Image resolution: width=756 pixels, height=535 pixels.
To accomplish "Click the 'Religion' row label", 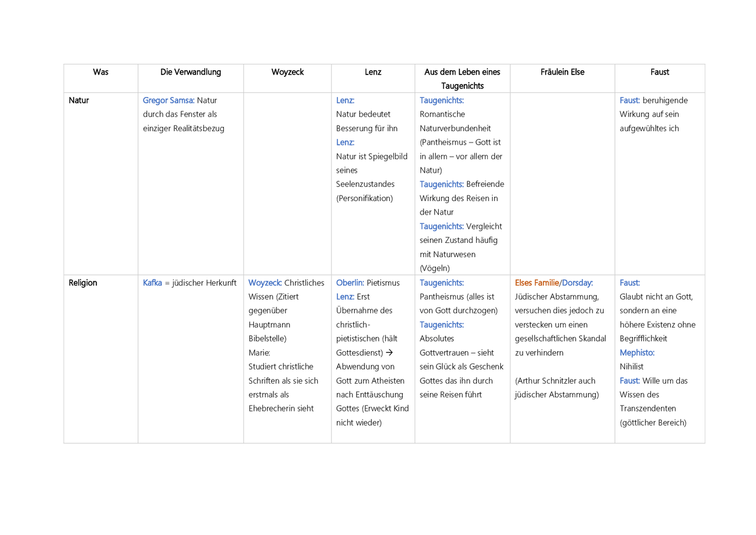I will (x=83, y=283).
